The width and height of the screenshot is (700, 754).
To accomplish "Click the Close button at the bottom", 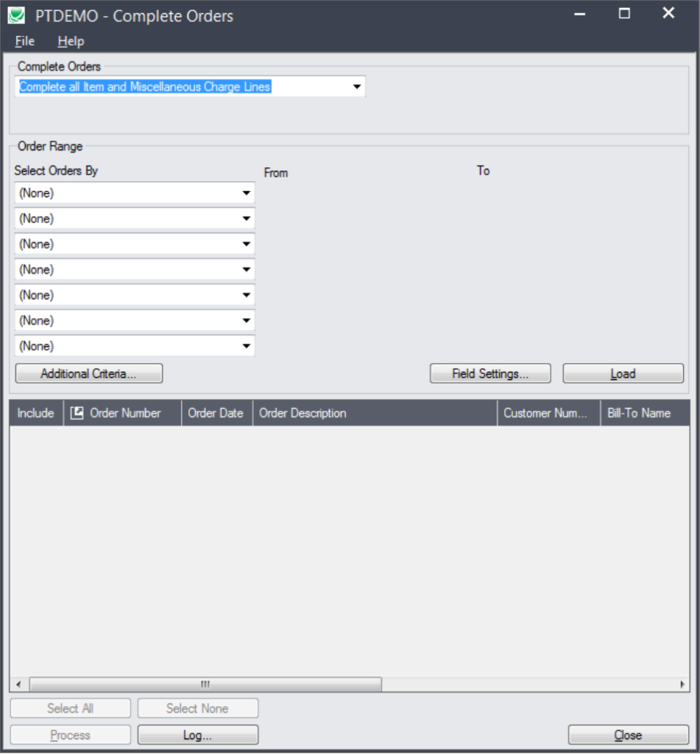I will 629,735.
